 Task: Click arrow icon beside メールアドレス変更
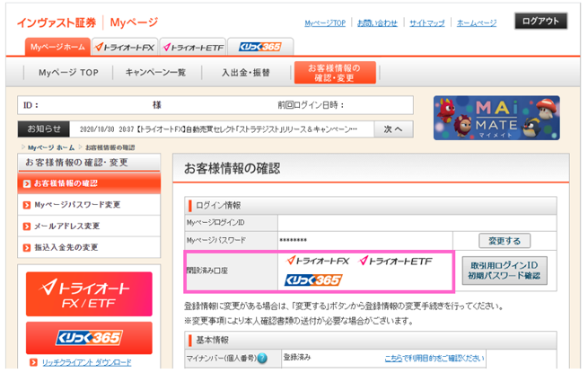point(27,226)
